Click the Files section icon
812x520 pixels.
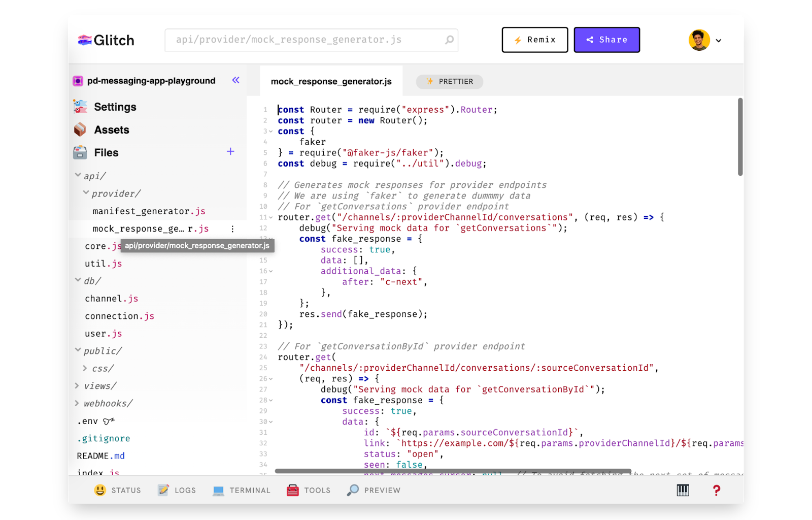click(x=80, y=152)
